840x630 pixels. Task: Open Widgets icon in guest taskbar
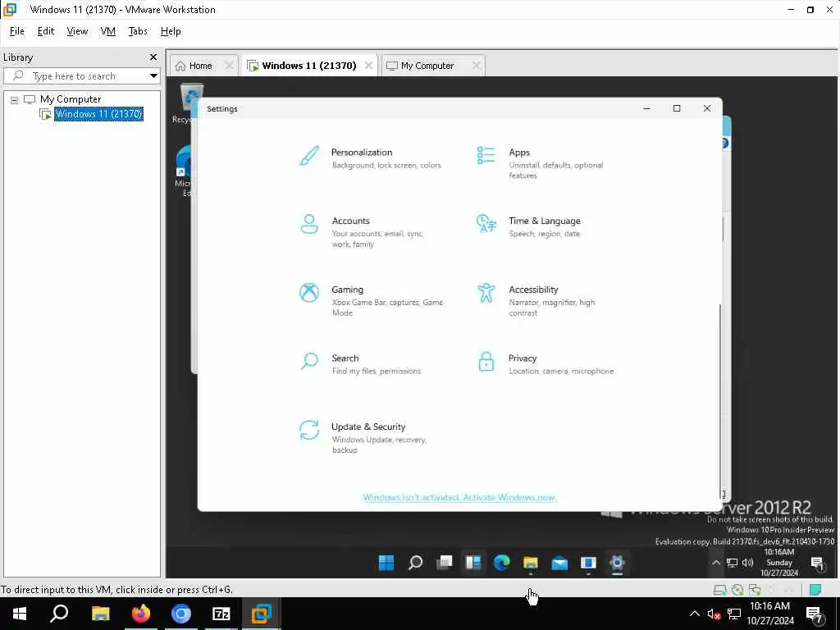pos(473,563)
